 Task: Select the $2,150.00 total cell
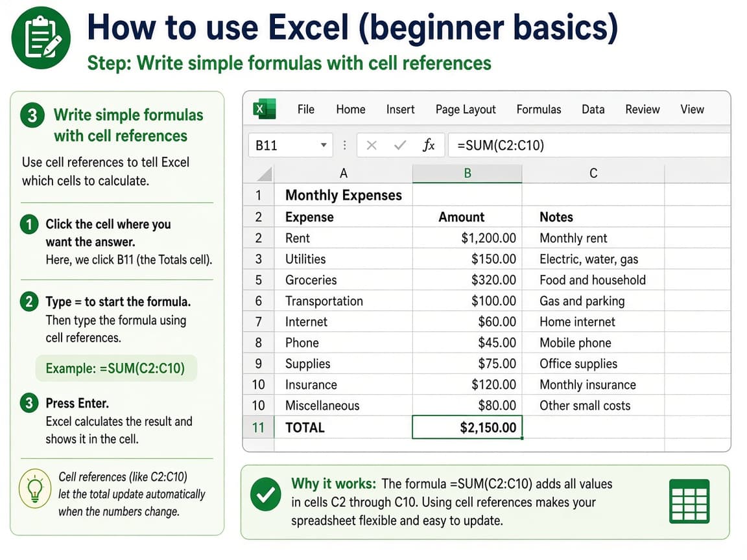coord(468,427)
